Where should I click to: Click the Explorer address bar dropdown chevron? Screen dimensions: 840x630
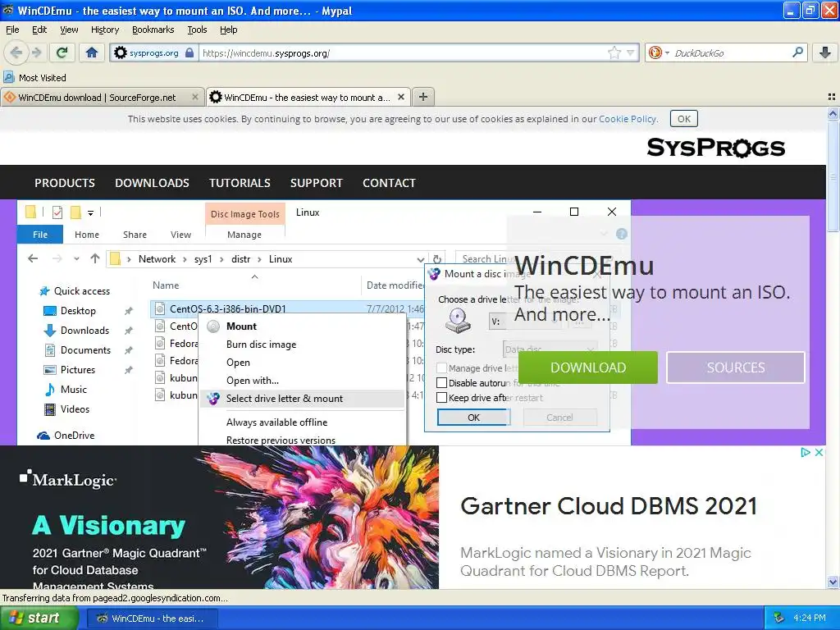(421, 259)
